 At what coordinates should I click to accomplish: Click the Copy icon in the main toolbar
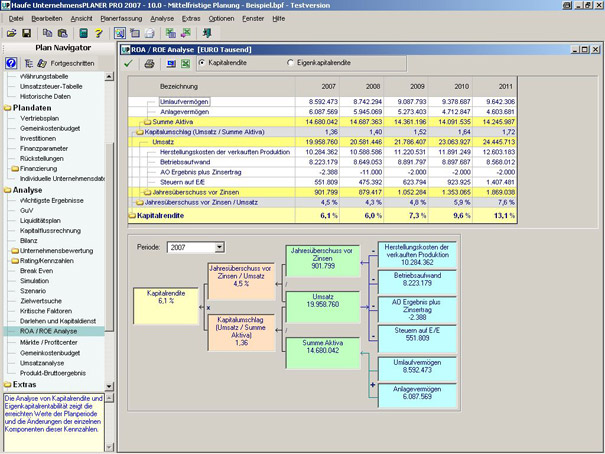click(x=47, y=33)
